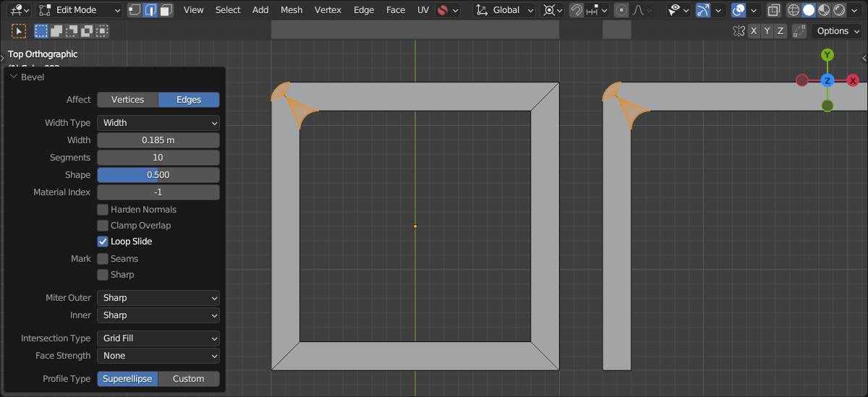Toggle X axis mesh symmetry
This screenshot has width=868, height=397.
[x=754, y=31]
